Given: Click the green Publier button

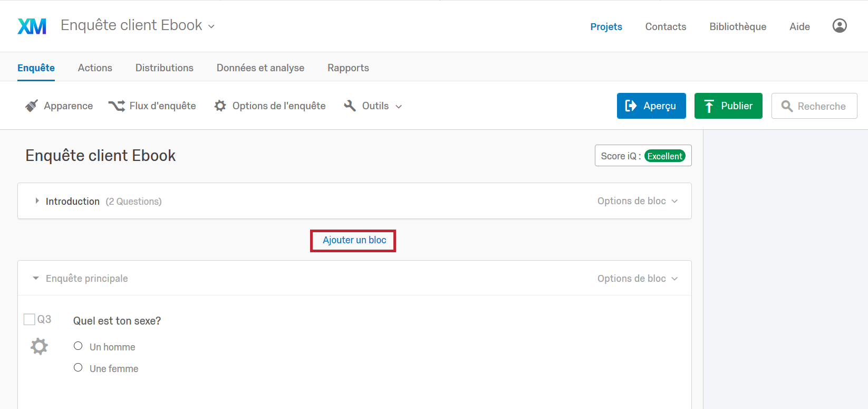Looking at the screenshot, I should pyautogui.click(x=728, y=106).
